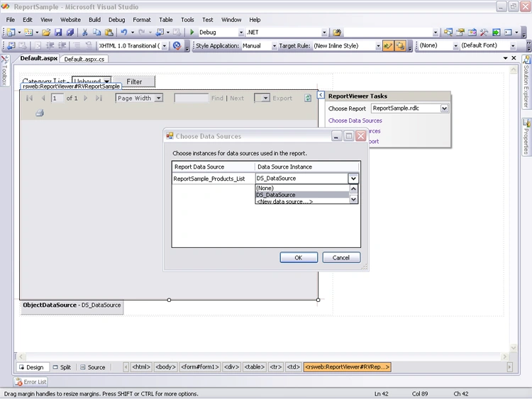This screenshot has height=399, width=532.
Task: Switch to the Default.aspx.cs tab
Action: (84, 59)
